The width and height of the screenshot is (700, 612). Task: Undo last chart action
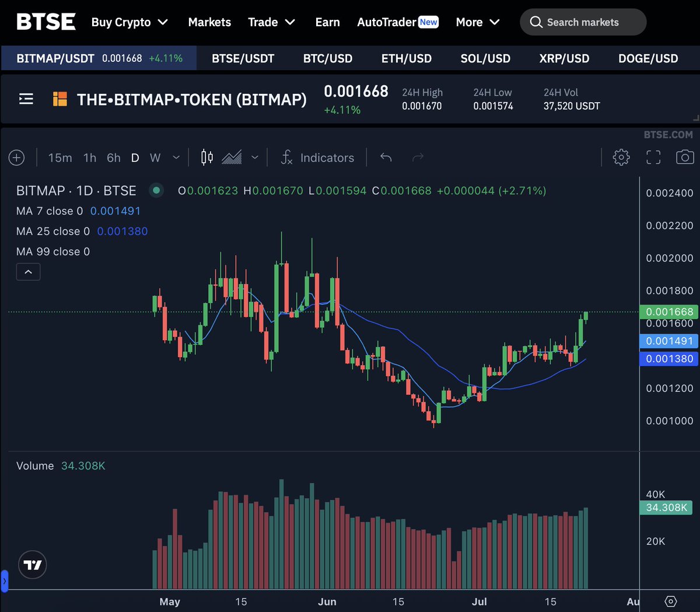click(x=386, y=158)
